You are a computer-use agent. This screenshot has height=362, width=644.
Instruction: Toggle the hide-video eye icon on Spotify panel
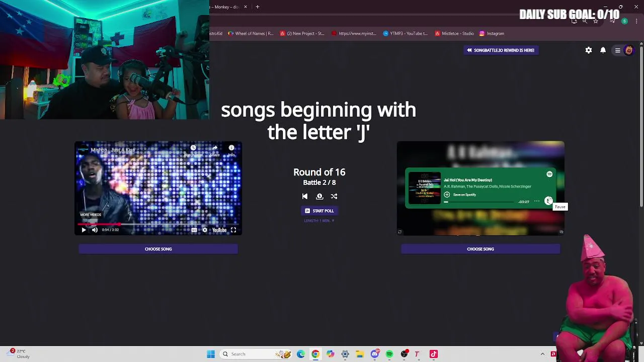click(x=561, y=232)
